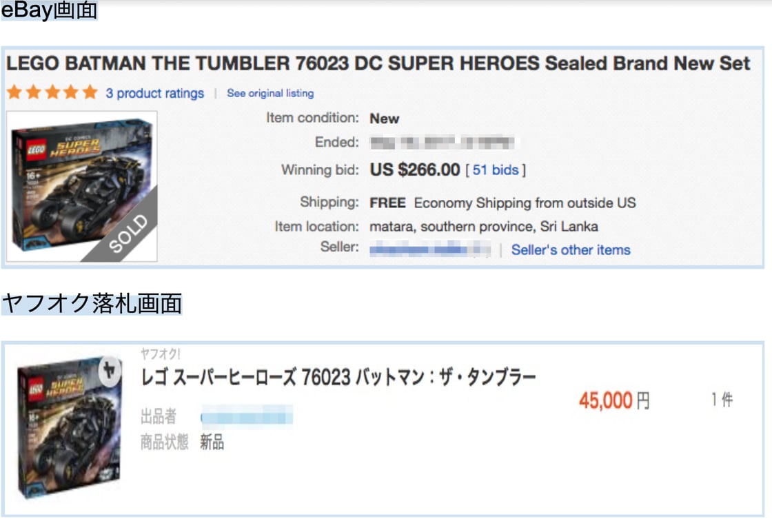Click the blurred Yahoo 出品者 seller name
The height and width of the screenshot is (532, 772).
247,416
